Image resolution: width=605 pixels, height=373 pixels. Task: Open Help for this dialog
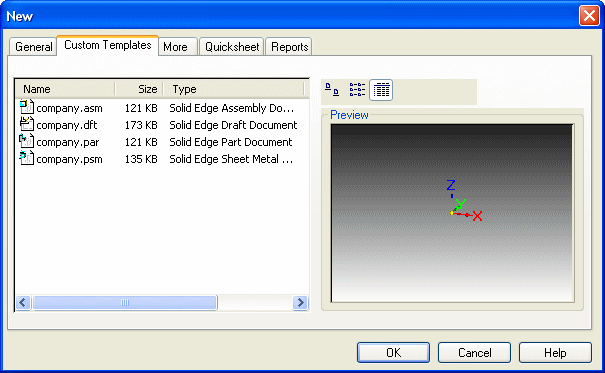click(555, 353)
